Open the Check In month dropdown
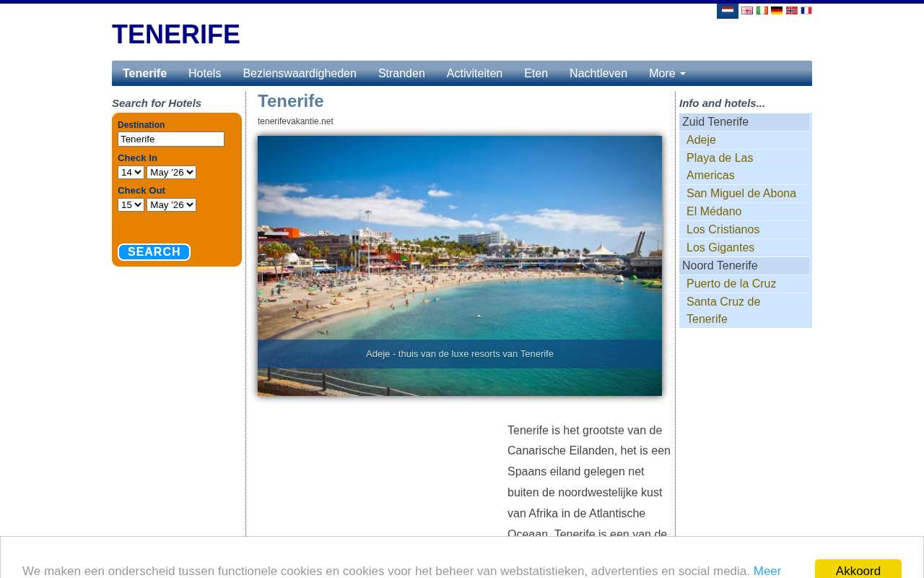Image resolution: width=924 pixels, height=578 pixels. (x=171, y=172)
